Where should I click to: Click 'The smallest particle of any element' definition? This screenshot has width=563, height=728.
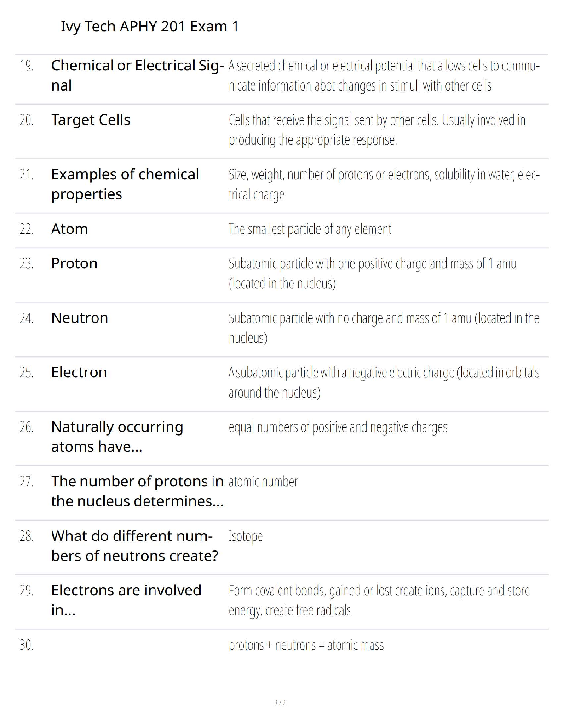(310, 229)
